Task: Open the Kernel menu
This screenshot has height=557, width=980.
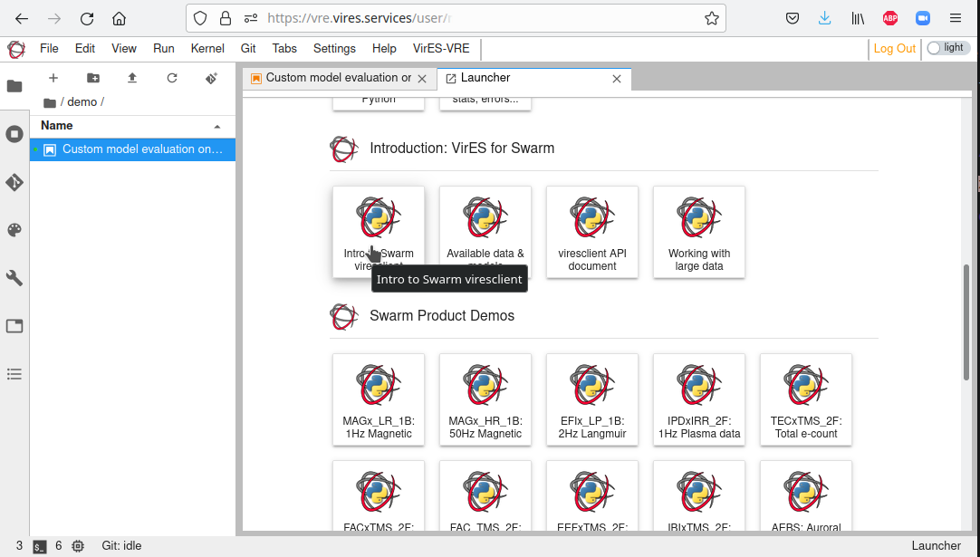Action: (x=207, y=49)
